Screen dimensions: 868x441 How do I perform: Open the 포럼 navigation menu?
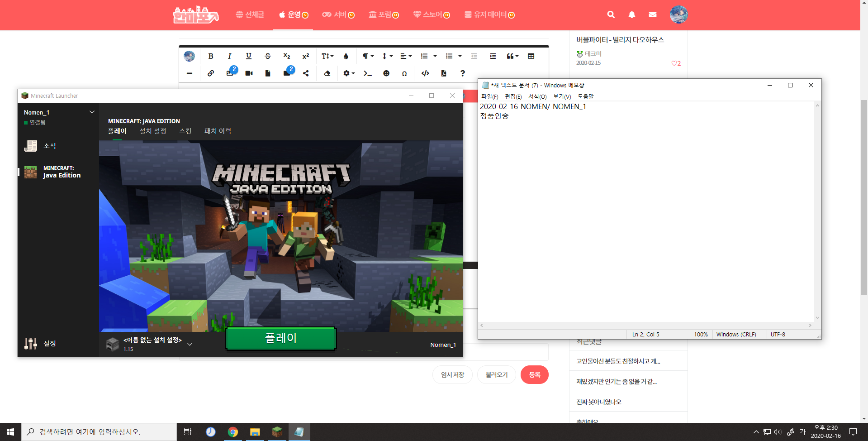384,14
